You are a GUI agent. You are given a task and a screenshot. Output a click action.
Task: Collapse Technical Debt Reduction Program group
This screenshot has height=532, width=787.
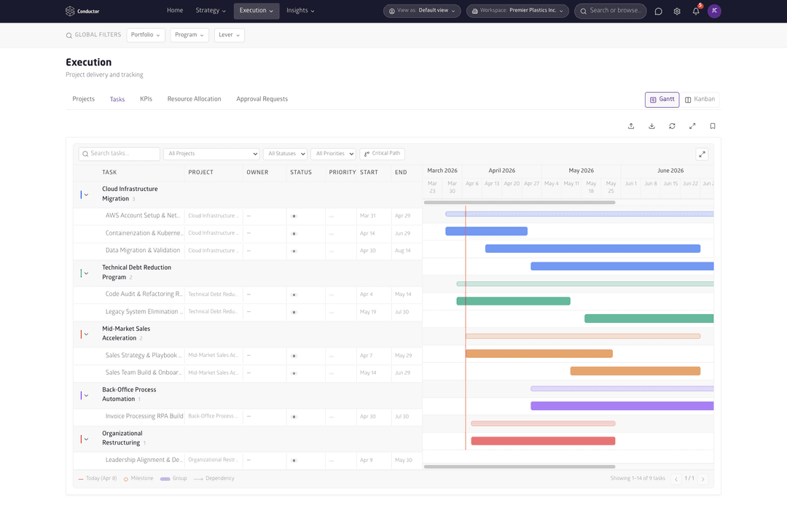coord(86,273)
